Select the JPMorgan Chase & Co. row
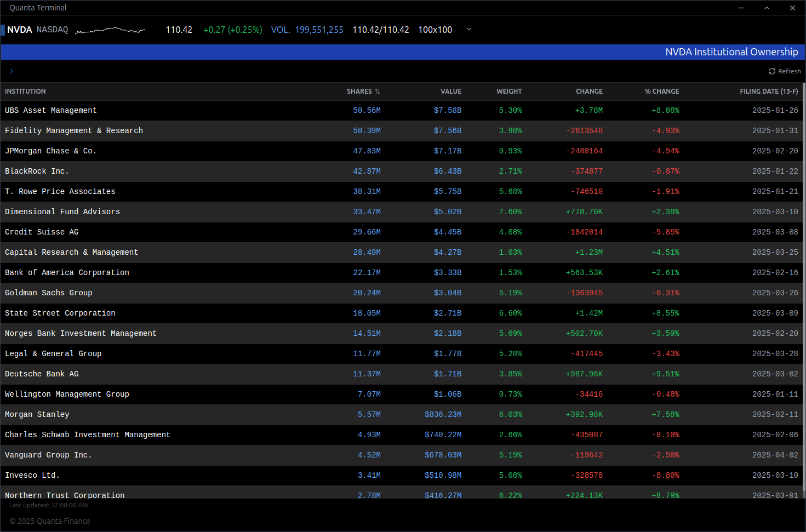Image resolution: width=806 pixels, height=532 pixels. tap(402, 151)
